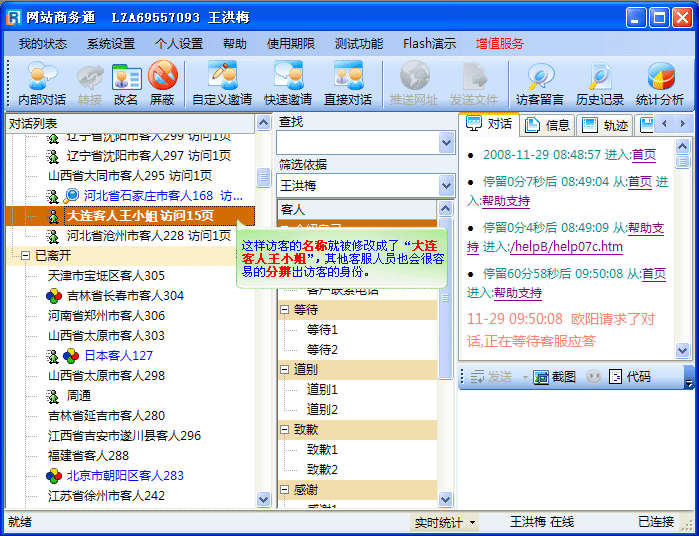Viewport: 699px width, 536px height.
Task: Collapse the 等待 reply category
Action: click(x=285, y=310)
